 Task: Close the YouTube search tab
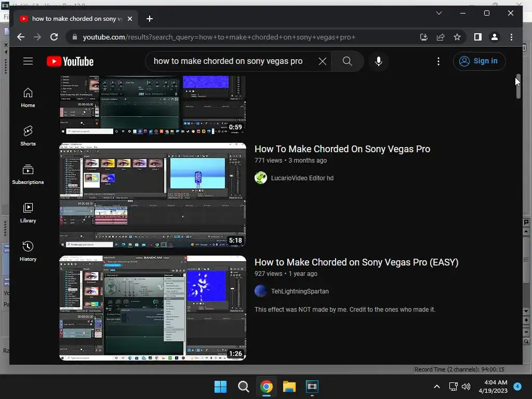[129, 19]
